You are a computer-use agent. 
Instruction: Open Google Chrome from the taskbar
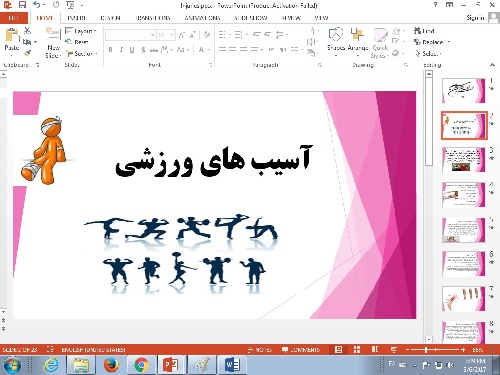(141, 365)
